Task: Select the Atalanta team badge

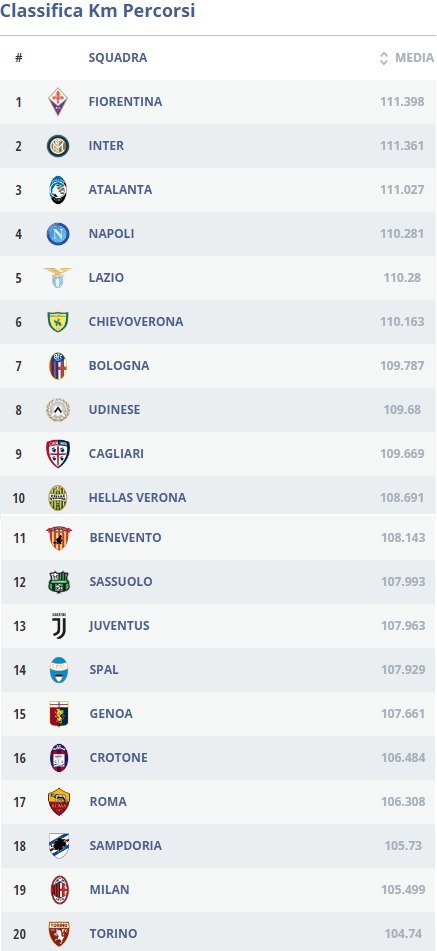Action: tap(58, 190)
